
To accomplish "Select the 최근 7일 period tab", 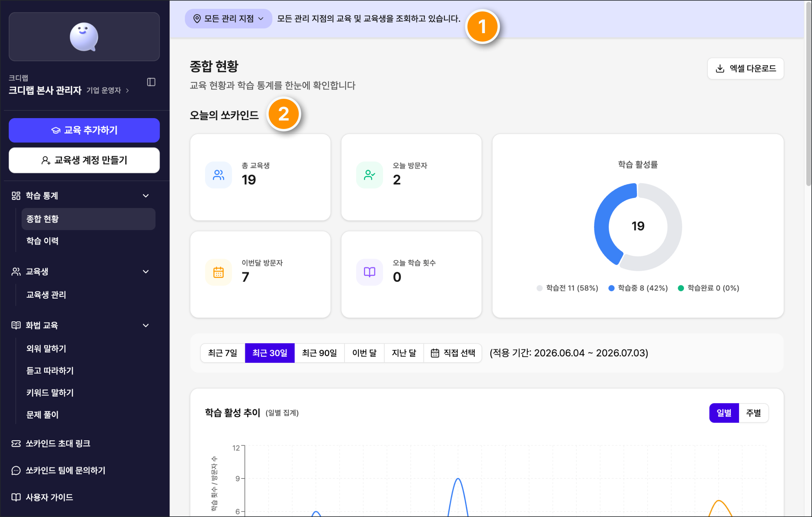I will coord(223,353).
